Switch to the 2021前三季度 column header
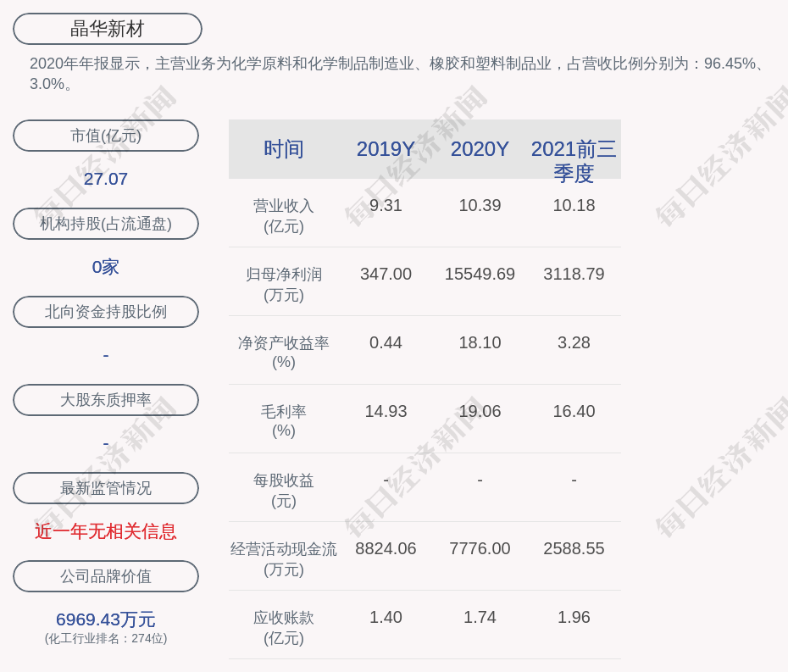Viewport: 788px width, 672px height. coord(574,160)
